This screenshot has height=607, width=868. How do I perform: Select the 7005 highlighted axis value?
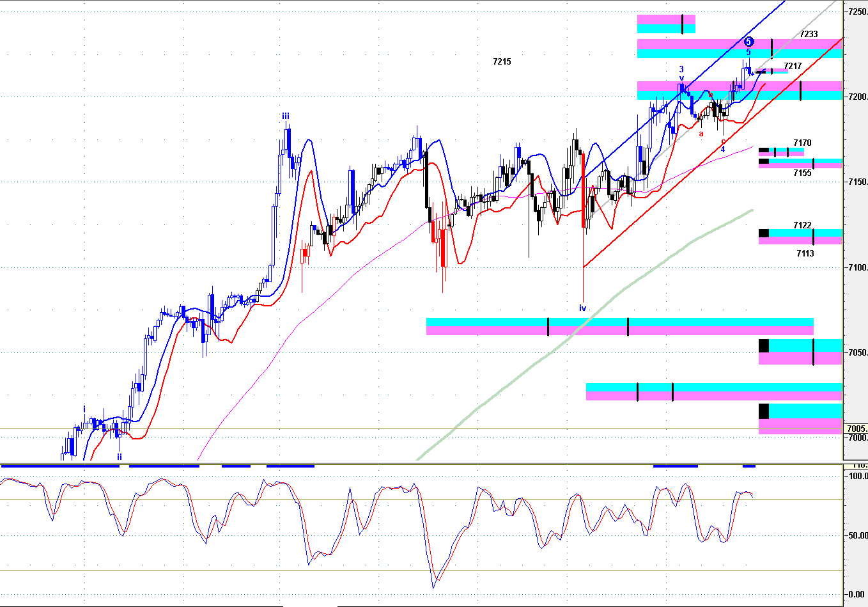(856, 429)
